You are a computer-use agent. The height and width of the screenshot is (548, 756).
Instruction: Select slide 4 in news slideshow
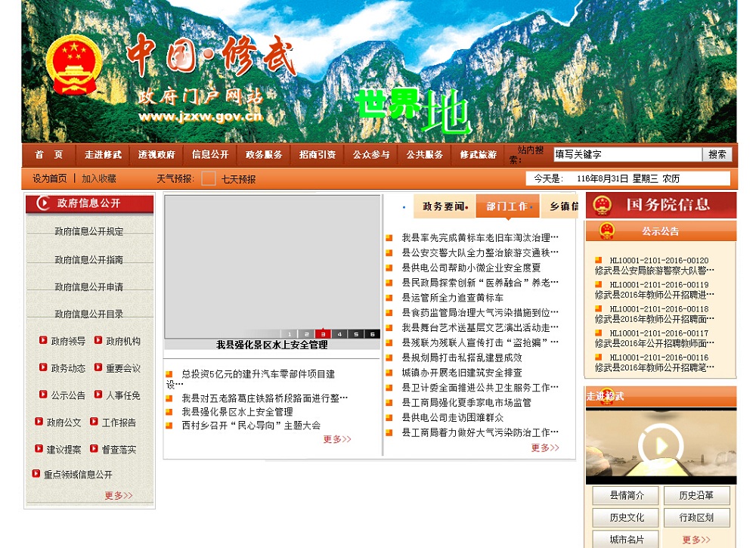pyautogui.click(x=339, y=333)
